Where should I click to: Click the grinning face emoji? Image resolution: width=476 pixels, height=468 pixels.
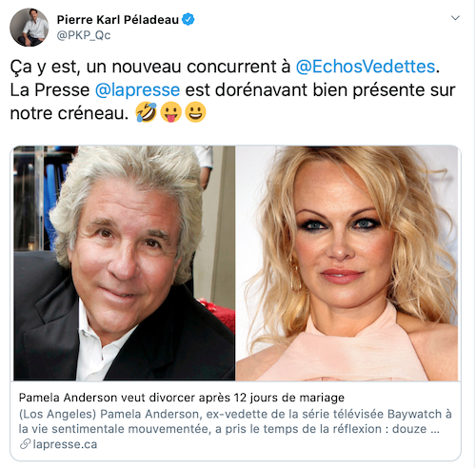tap(195, 112)
